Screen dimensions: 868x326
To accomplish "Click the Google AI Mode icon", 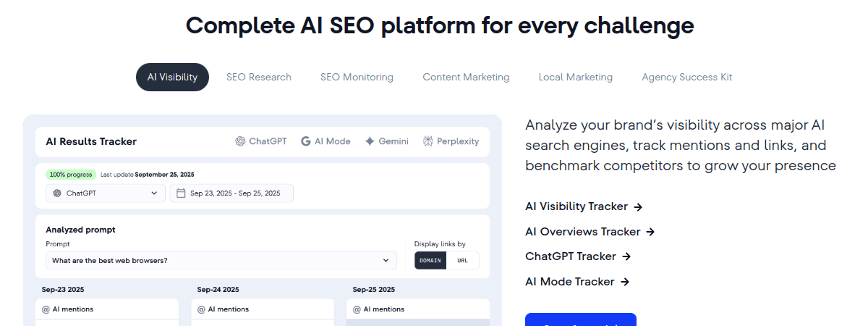I will [306, 141].
